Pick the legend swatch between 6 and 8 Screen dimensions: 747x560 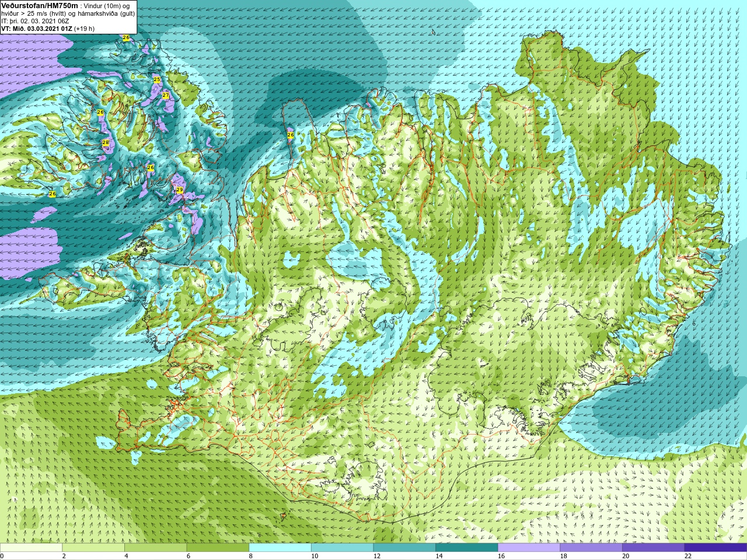pos(218,547)
